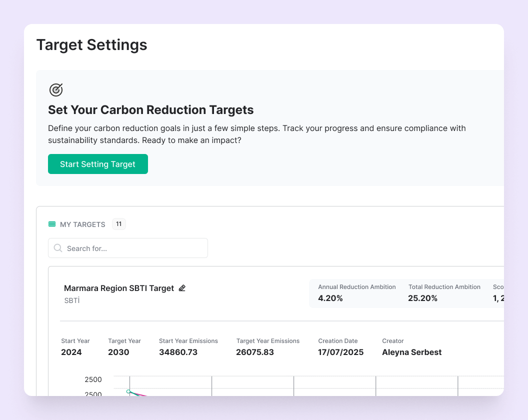Click the Target Year Emissions value 26075.83
This screenshot has height=420, width=528.
coord(255,352)
